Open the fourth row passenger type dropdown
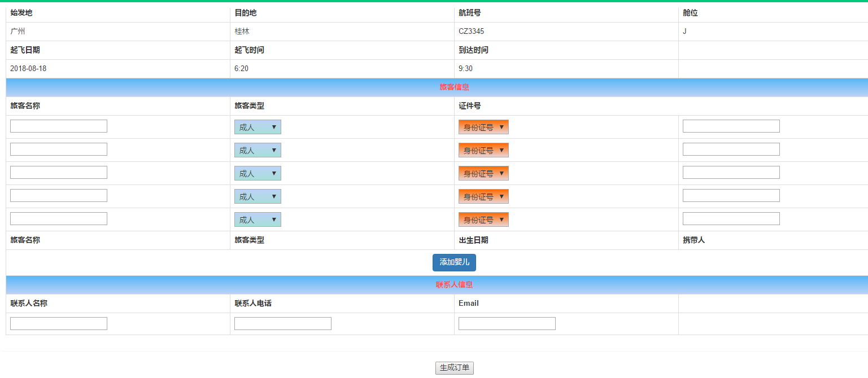The width and height of the screenshot is (868, 378). (258, 196)
